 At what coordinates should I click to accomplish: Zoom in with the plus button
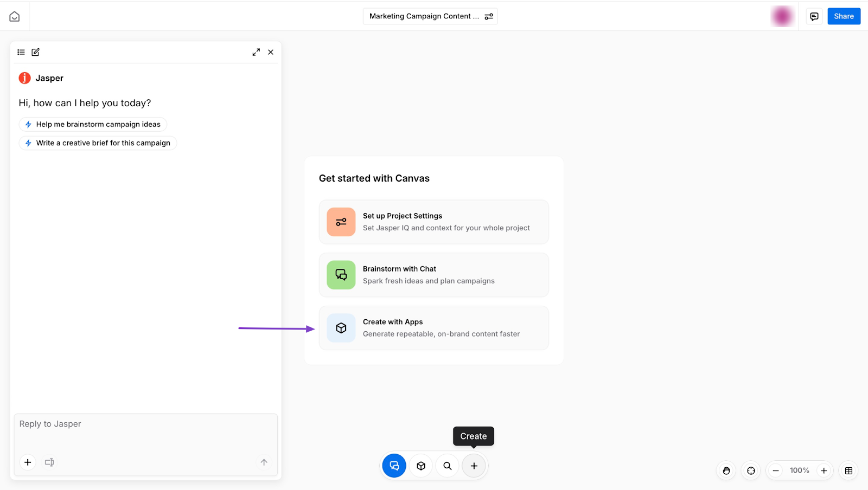(x=824, y=470)
